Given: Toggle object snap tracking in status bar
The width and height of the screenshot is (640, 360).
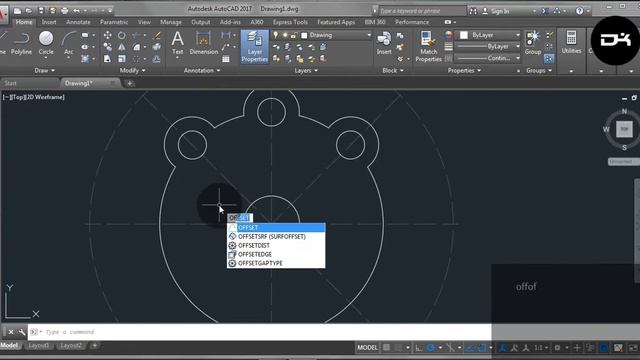Looking at the screenshot, I should coord(470,348).
